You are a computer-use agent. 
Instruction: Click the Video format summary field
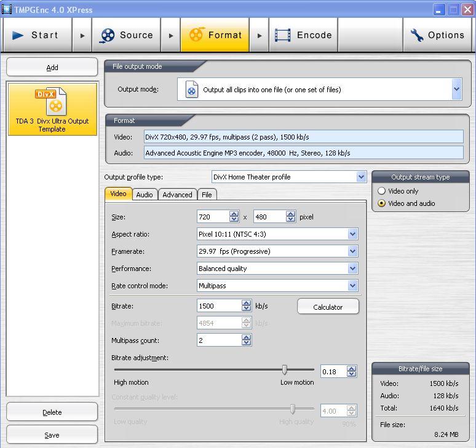304,137
